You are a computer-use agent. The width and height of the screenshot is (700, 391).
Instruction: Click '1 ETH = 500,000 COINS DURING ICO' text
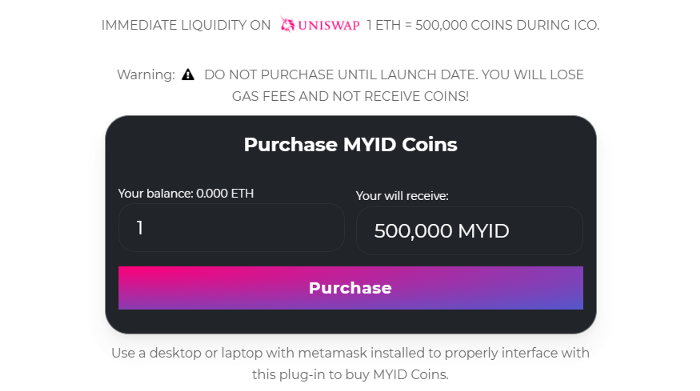[x=483, y=25]
